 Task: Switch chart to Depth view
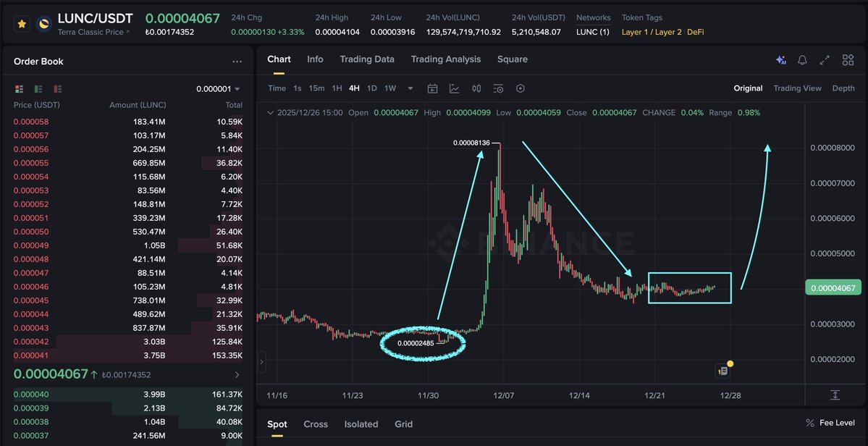(x=843, y=88)
